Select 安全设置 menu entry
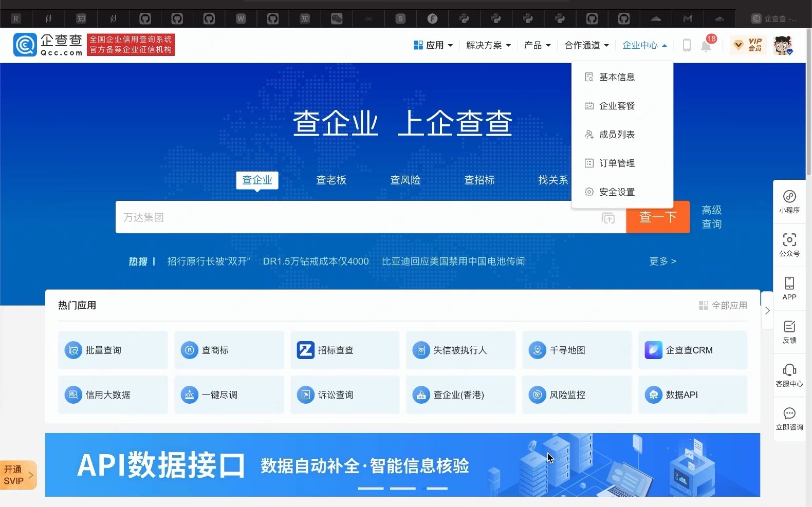The image size is (812, 507). click(622, 192)
